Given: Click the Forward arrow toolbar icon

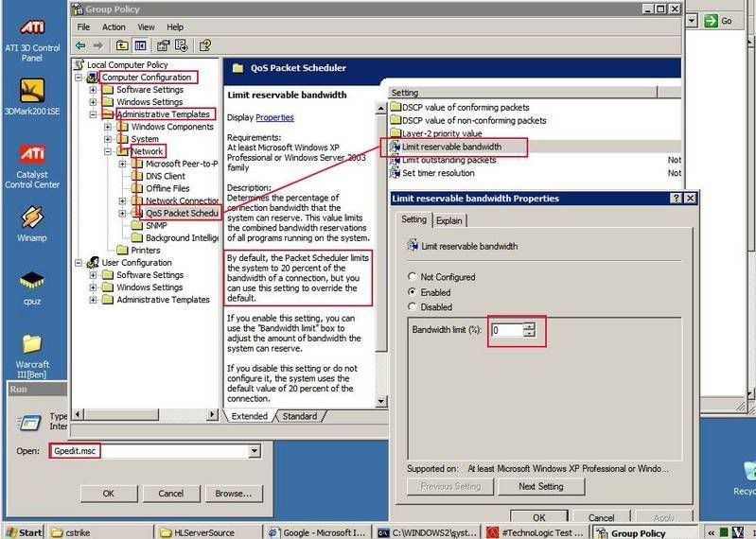Looking at the screenshot, I should (x=97, y=45).
